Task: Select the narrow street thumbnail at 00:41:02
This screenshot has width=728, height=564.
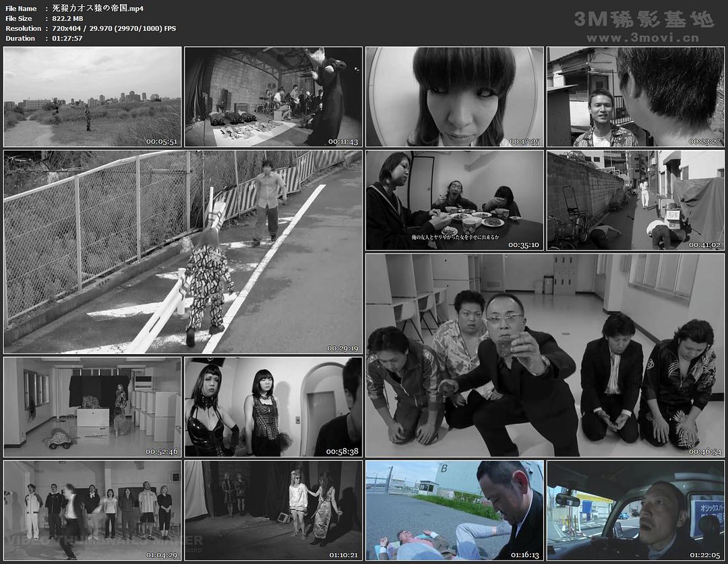Action: coord(635,200)
